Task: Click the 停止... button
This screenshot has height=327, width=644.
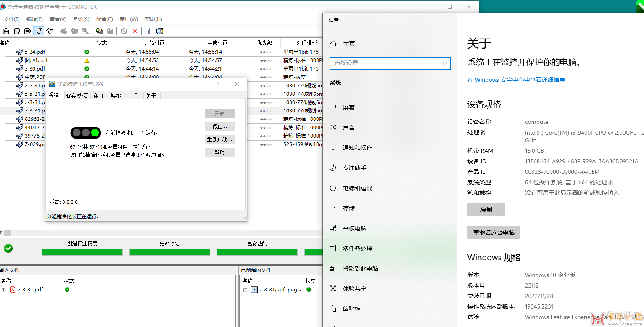Action: pos(220,126)
